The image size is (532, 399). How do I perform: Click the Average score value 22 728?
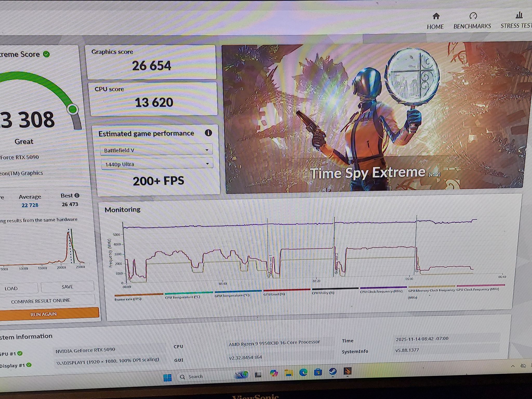pyautogui.click(x=30, y=205)
